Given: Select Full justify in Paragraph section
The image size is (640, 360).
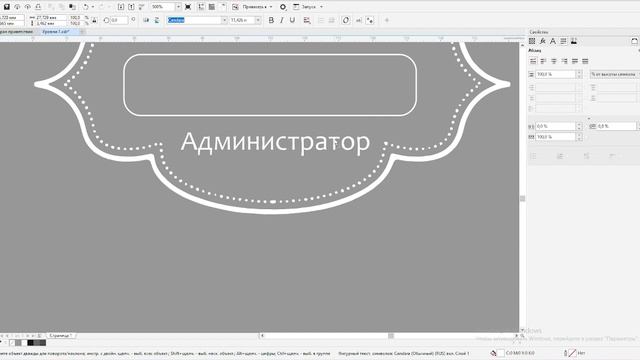Looking at the screenshot, I should coord(575,61).
